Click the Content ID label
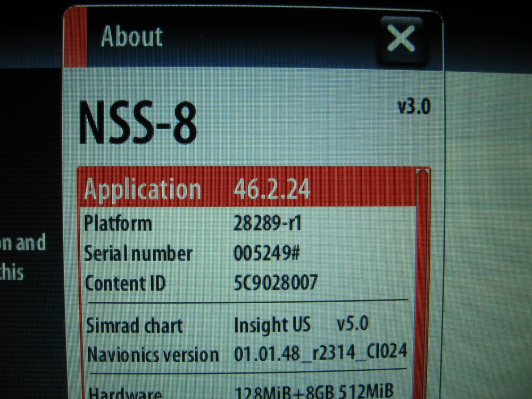 pos(125,283)
